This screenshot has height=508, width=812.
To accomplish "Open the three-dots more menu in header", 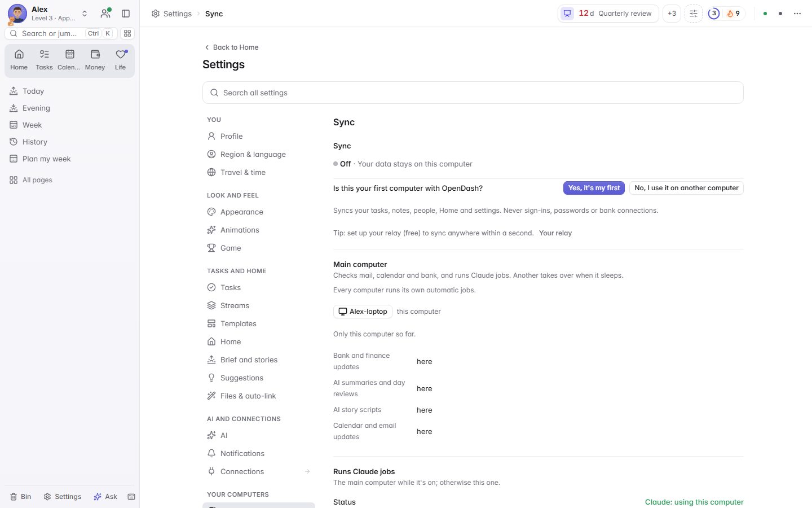I will click(797, 14).
